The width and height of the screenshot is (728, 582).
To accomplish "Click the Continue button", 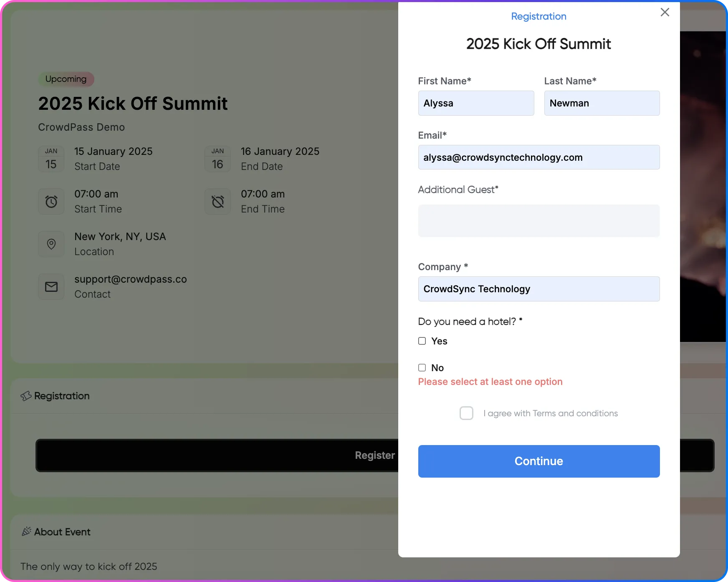I will (538, 461).
